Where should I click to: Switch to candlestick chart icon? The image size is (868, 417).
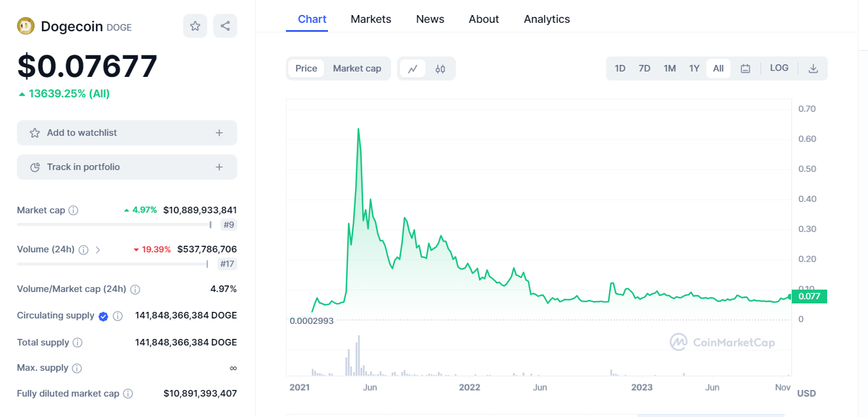(x=440, y=68)
